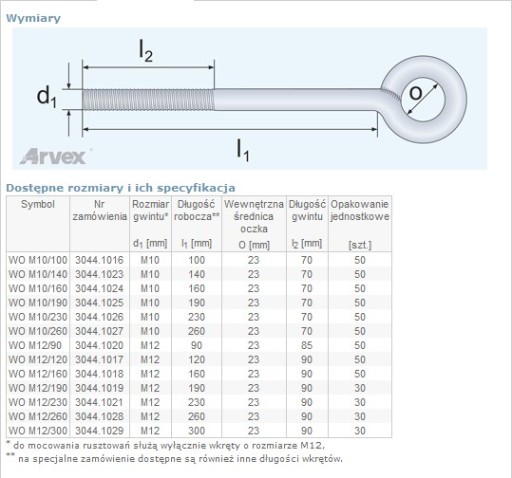Select symbol cell WO M12/300
Image resolution: width=512 pixels, height=478 pixels.
[x=38, y=431]
